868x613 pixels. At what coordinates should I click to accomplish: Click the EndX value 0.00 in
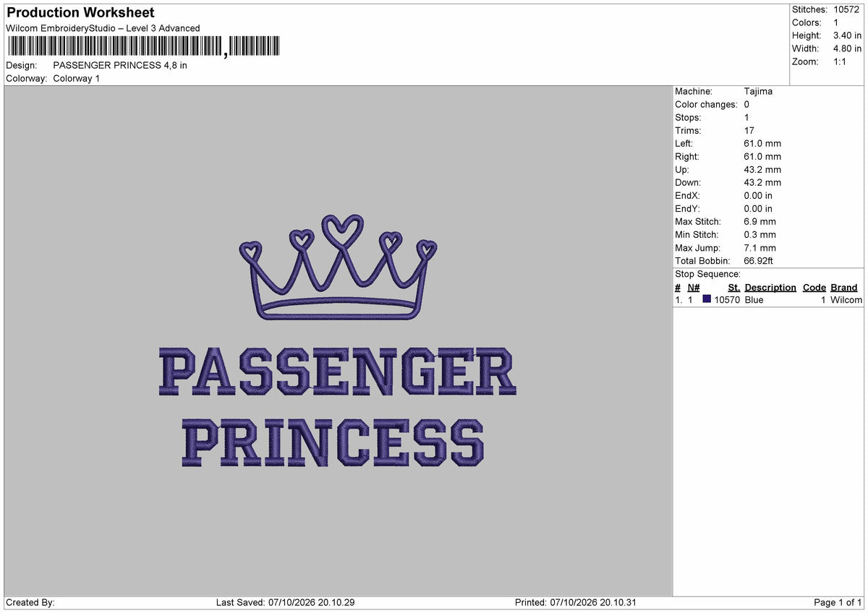(758, 195)
